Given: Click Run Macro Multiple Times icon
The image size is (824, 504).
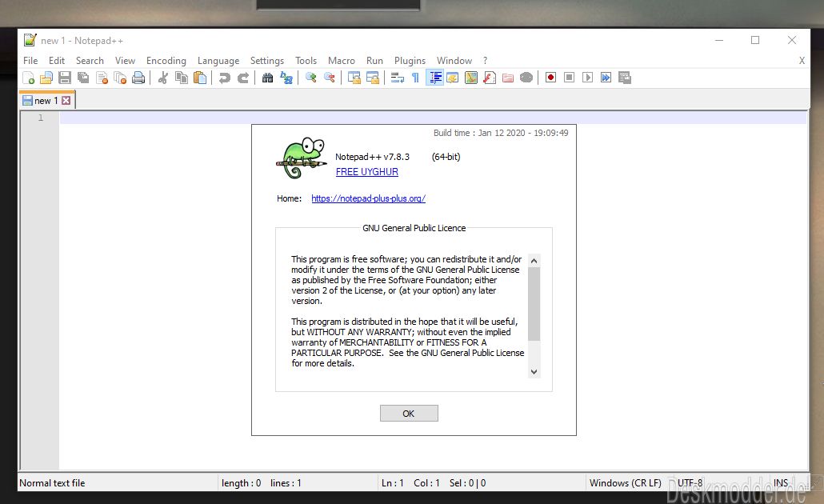Looking at the screenshot, I should click(606, 78).
